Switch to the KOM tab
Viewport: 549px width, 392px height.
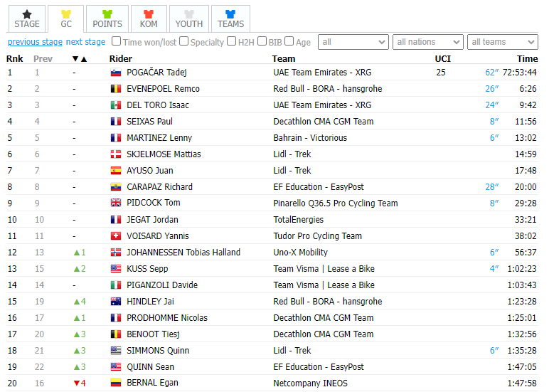pos(149,19)
